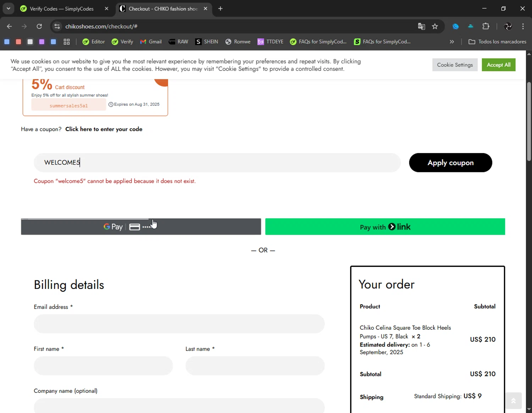Click the grid apps bookmark icon

point(67,42)
